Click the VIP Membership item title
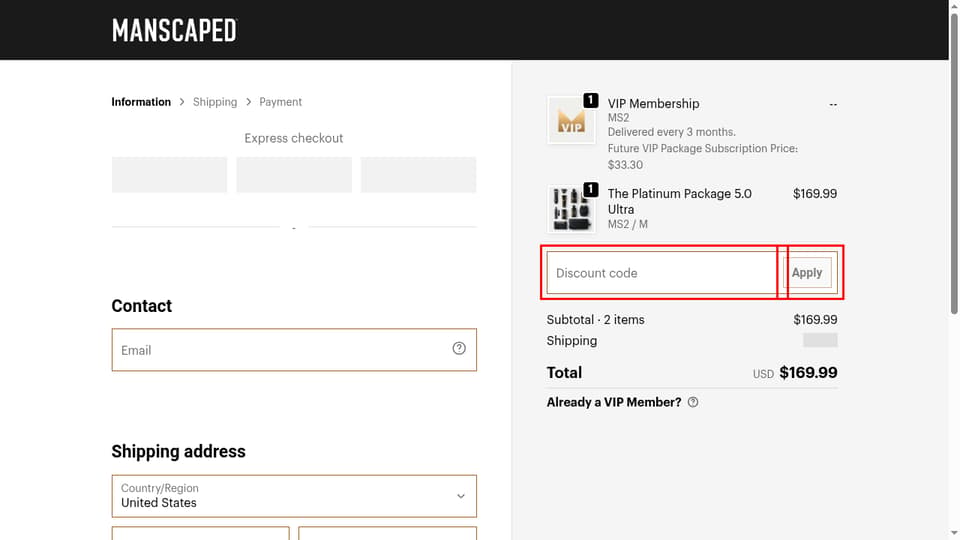 653,103
